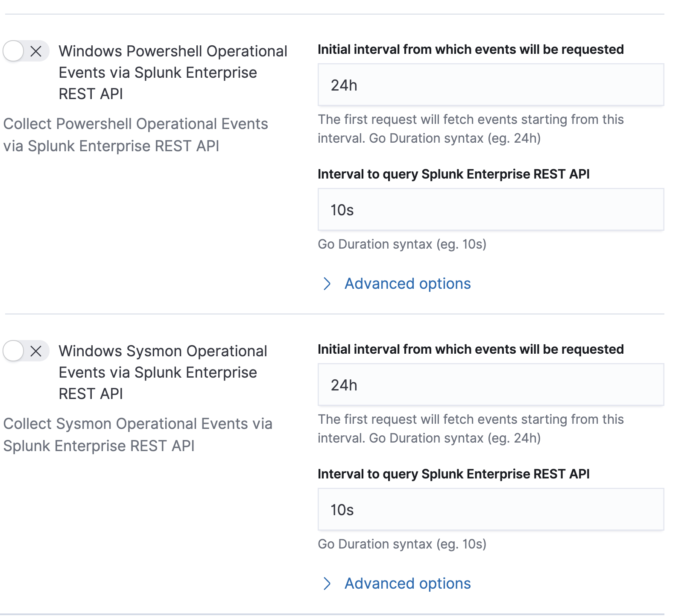Focus Powershell Splunk query interval field 10s

point(491,210)
